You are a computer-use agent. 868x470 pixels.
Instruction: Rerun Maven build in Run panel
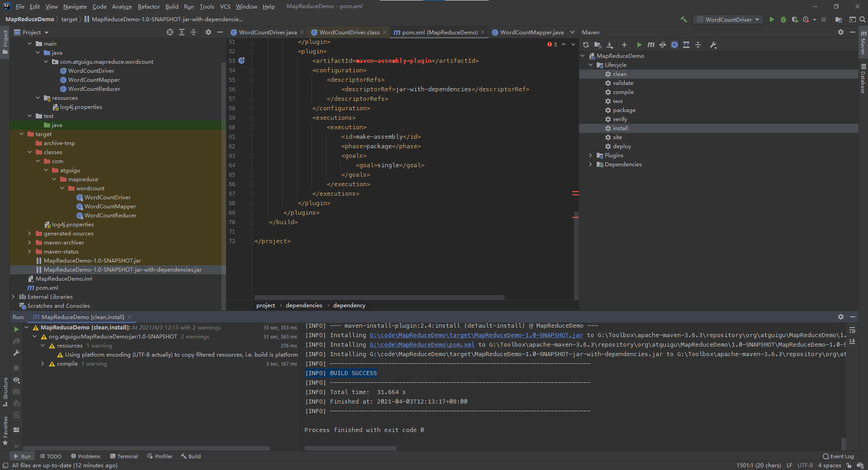click(16, 329)
